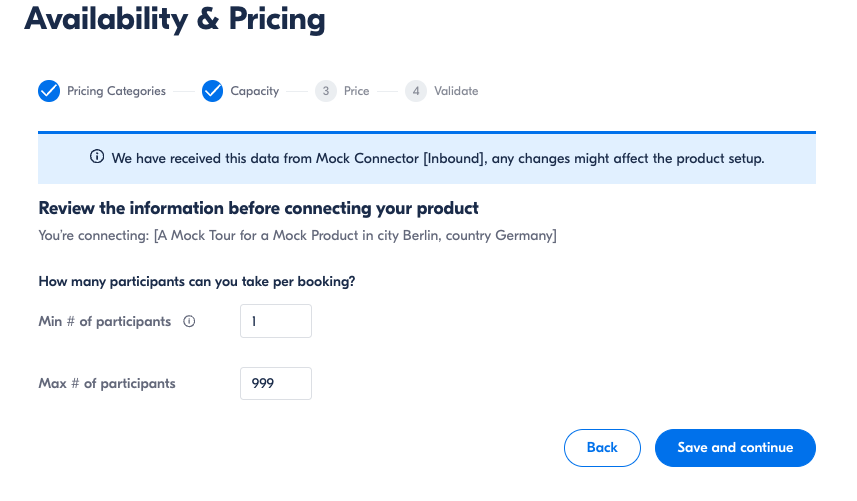Click the step 3 number circle

[x=325, y=91]
